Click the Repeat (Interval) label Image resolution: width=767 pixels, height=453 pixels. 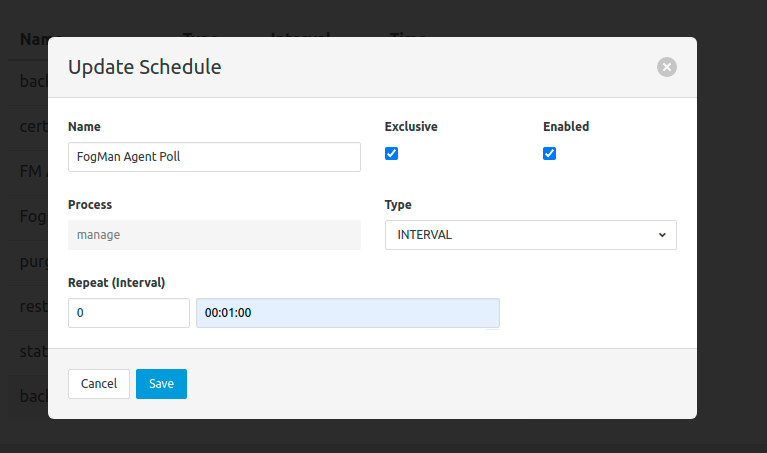(x=116, y=282)
